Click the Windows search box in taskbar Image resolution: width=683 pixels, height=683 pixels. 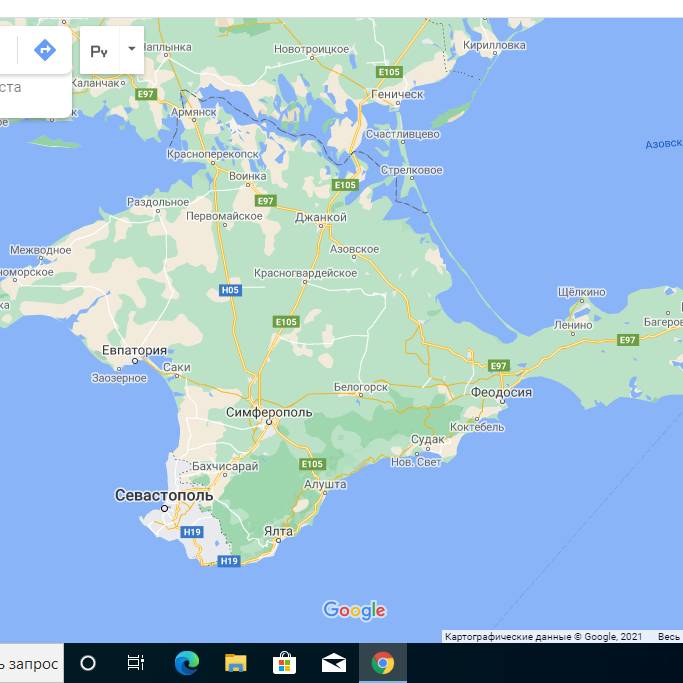32,663
